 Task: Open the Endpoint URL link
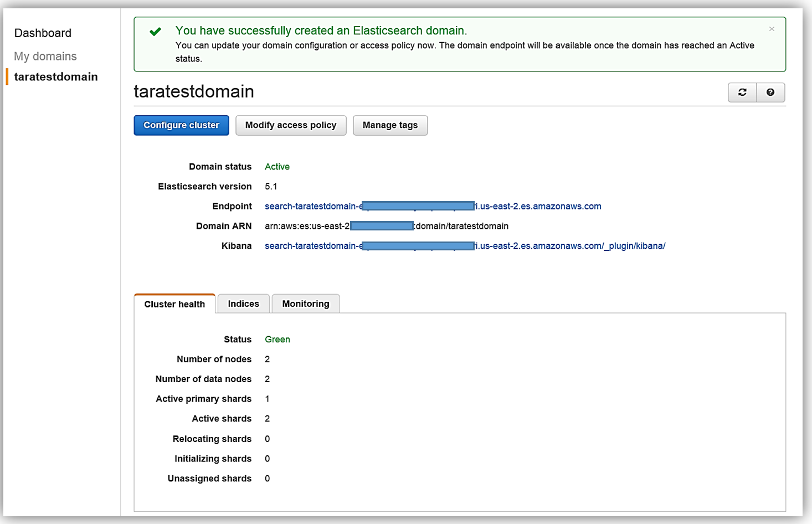click(x=537, y=206)
